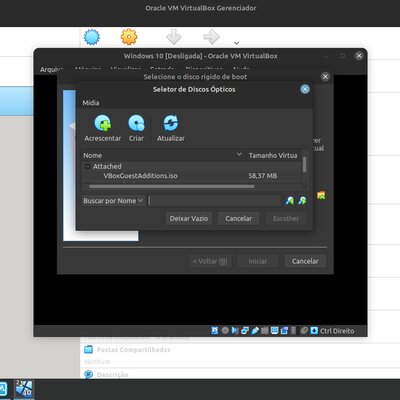This screenshot has height=400, width=400.
Task: Click the sort chevron in the Nome column
Action: click(239, 155)
